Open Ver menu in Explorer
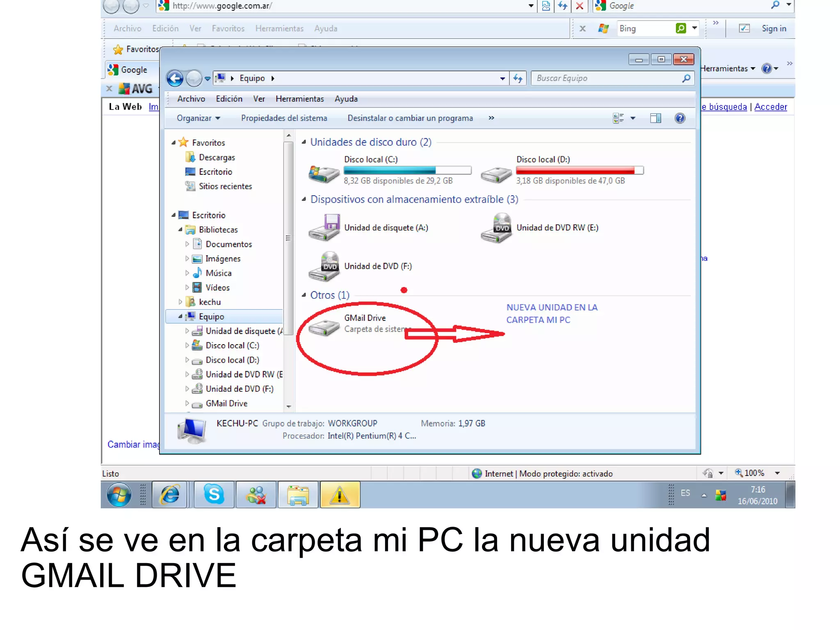The height and width of the screenshot is (630, 840). [259, 99]
